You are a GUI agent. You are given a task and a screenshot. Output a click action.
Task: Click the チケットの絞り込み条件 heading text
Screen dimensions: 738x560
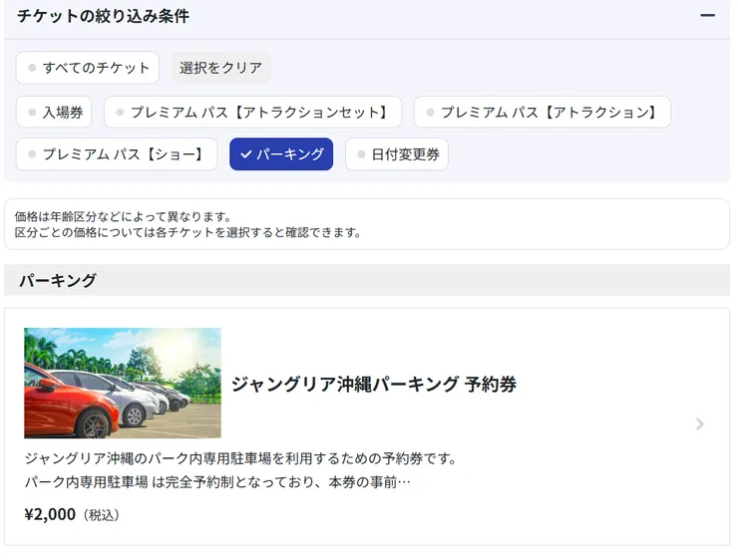[103, 16]
